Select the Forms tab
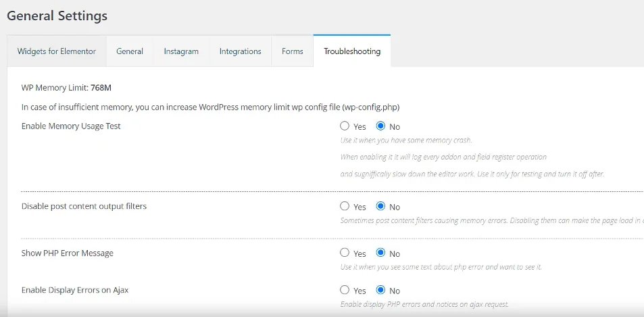 (x=292, y=51)
